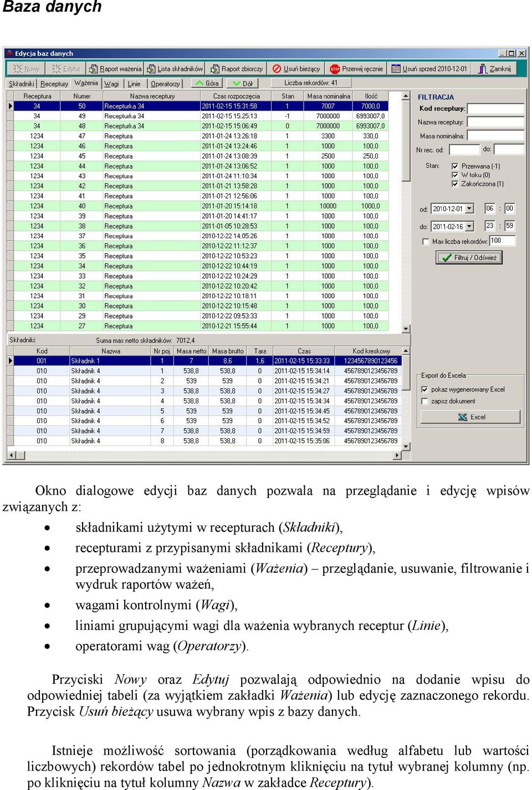Click Filtruj / Odśwież button
This screenshot has width=532, height=790.
tap(469, 258)
